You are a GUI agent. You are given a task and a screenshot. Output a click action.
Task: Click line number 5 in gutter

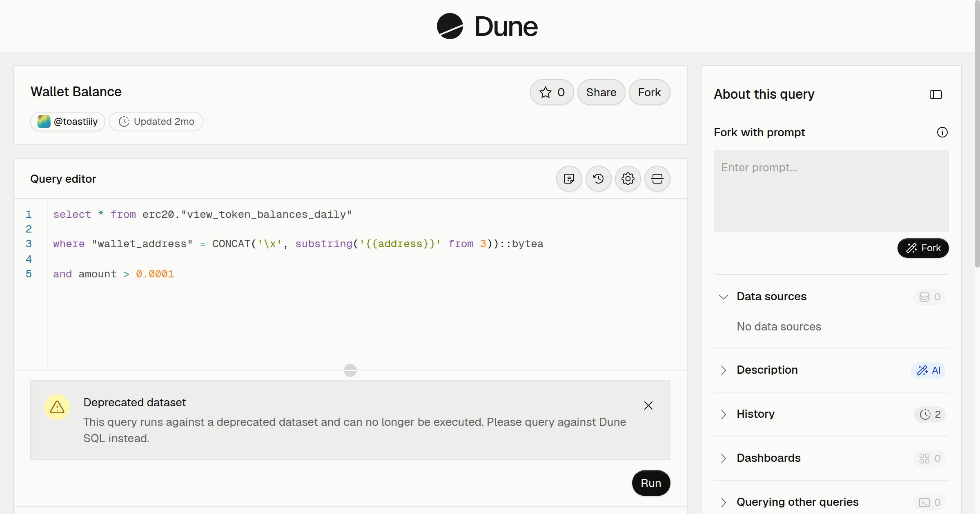(x=29, y=274)
